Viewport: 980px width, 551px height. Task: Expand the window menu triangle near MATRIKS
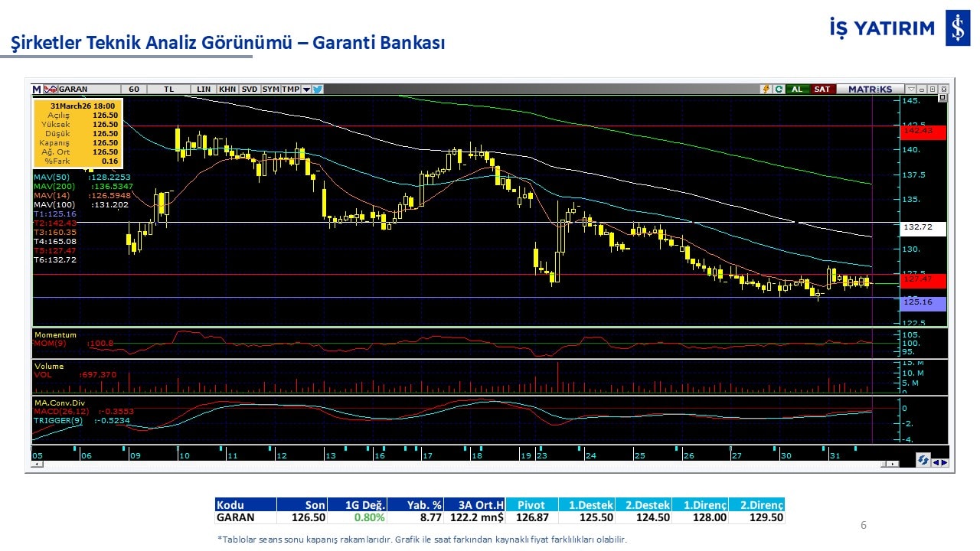click(x=910, y=90)
